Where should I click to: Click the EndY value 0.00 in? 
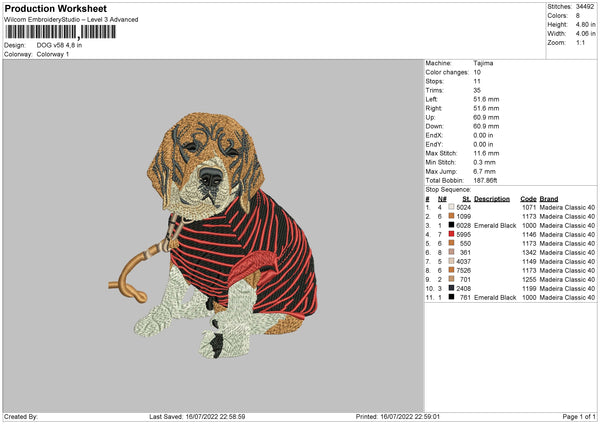tap(483, 144)
